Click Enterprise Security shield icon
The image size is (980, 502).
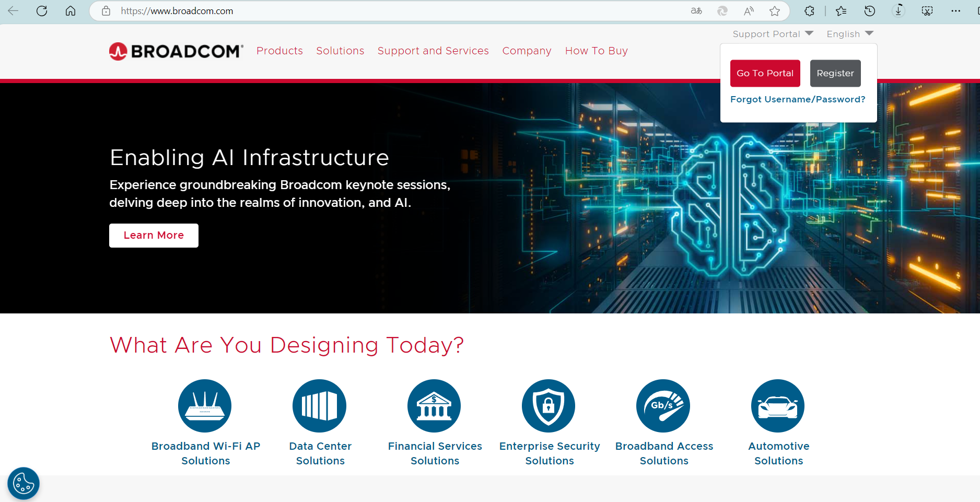tap(549, 406)
